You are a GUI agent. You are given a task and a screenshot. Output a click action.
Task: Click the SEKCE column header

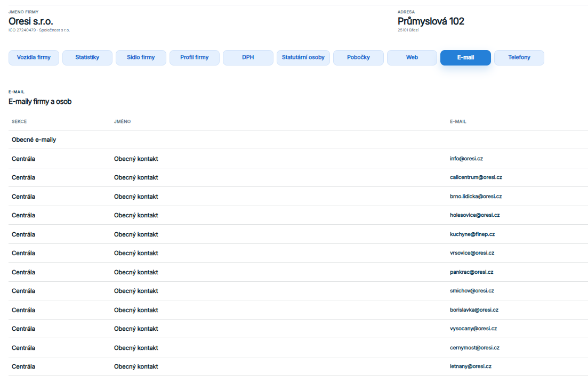[19, 121]
